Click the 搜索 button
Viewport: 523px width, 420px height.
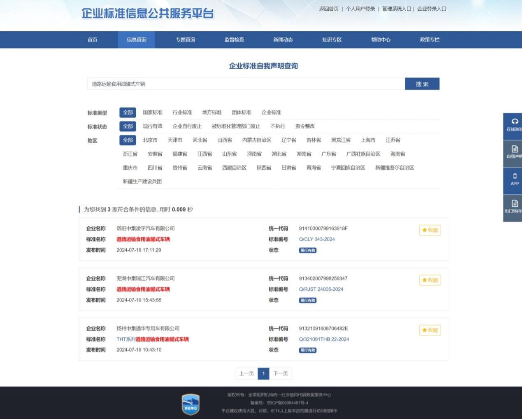(423, 84)
